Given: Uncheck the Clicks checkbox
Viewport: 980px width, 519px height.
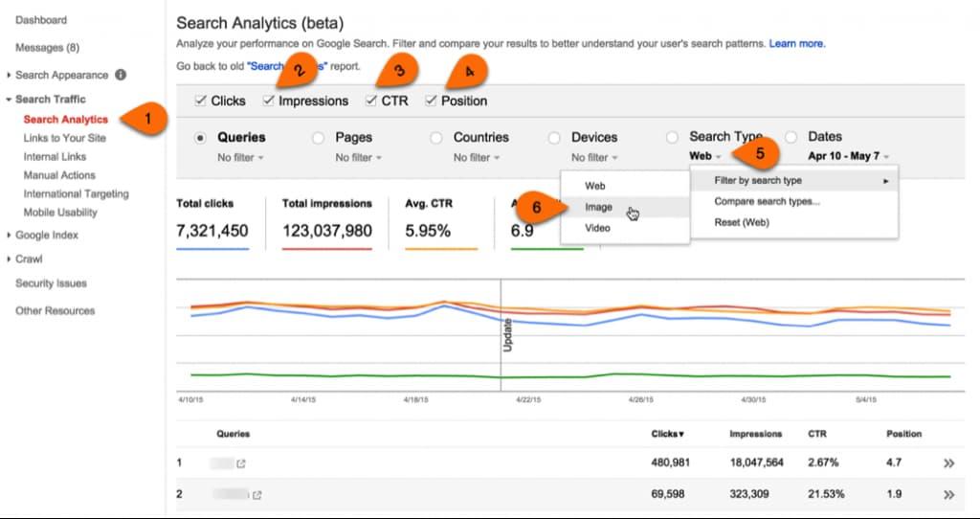Looking at the screenshot, I should [201, 100].
